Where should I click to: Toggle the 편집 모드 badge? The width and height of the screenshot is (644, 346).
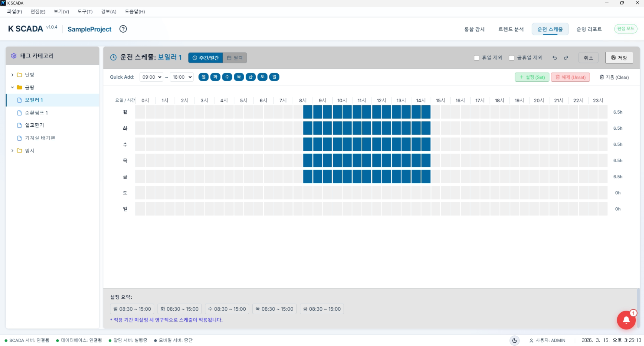[x=626, y=29]
